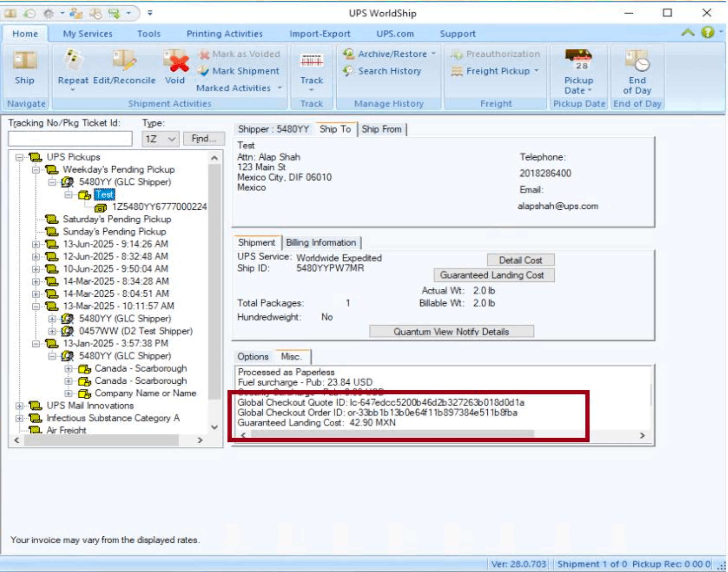Click the tree panel horizontal scrollbar right arrow
The width and height of the screenshot is (728, 572).
[200, 440]
